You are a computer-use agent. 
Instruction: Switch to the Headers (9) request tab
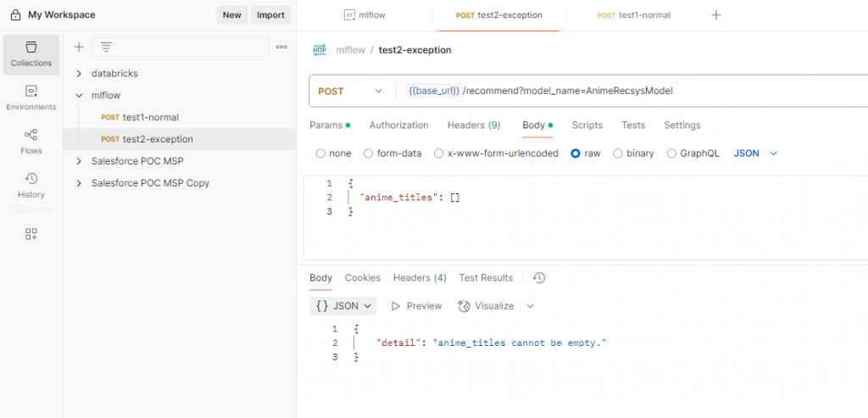point(473,125)
